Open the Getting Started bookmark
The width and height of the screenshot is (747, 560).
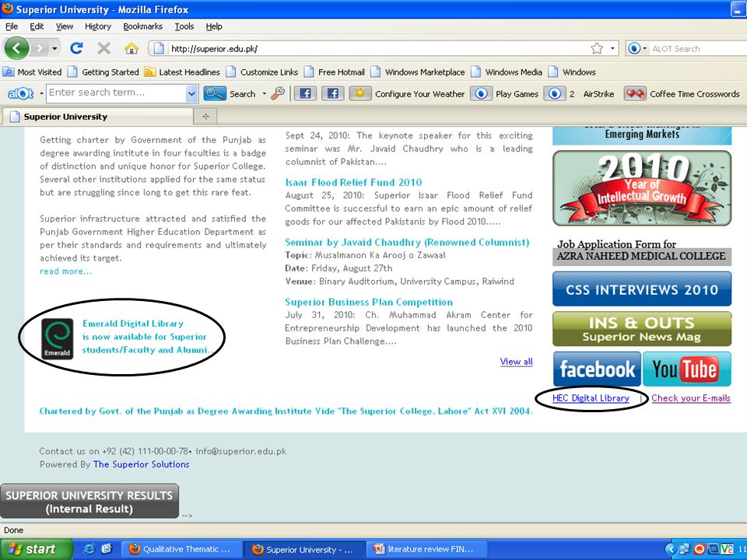pos(103,72)
